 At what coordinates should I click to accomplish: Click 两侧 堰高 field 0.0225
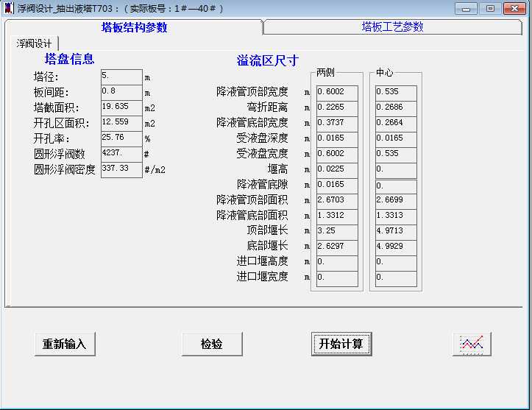pos(337,170)
